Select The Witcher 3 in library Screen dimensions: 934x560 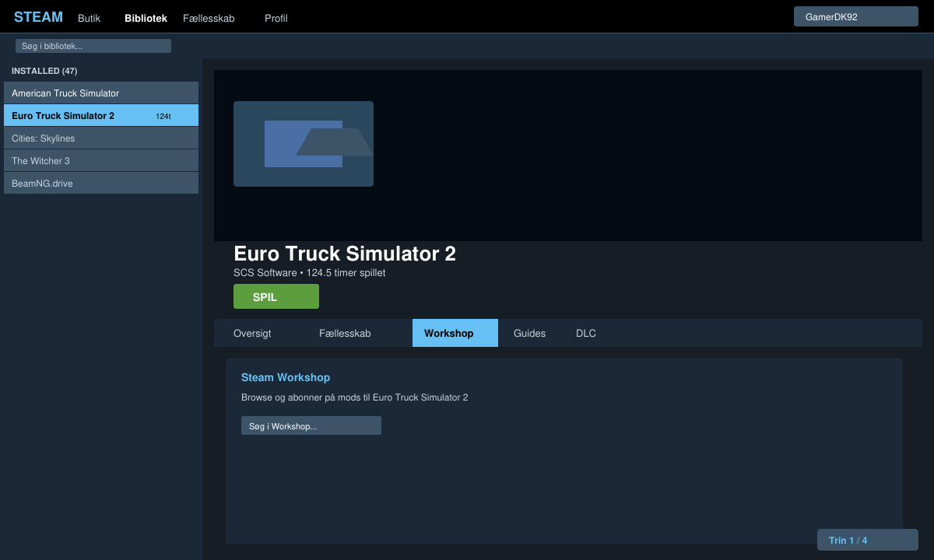click(x=101, y=160)
